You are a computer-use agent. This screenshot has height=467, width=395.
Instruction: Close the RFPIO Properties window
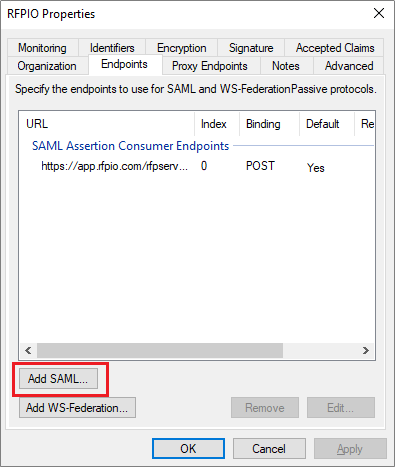(x=379, y=13)
